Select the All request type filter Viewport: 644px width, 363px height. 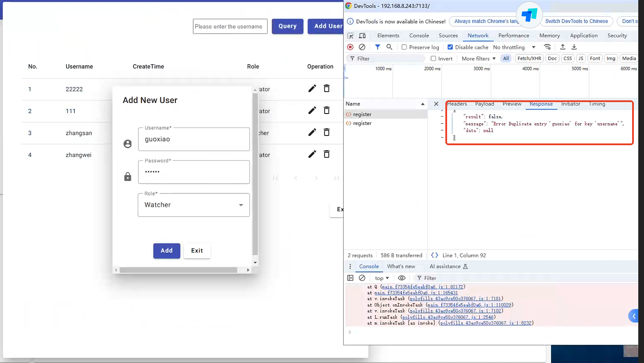(x=506, y=59)
